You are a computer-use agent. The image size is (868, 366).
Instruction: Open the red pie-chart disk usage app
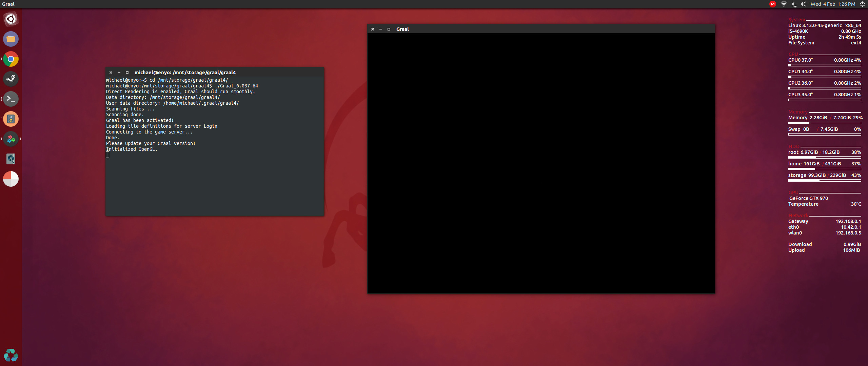click(x=11, y=179)
